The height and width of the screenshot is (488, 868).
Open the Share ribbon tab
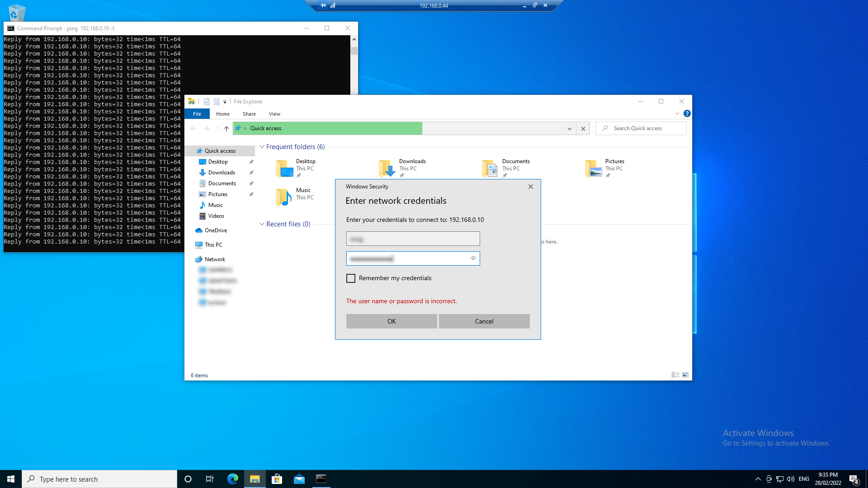coord(249,114)
